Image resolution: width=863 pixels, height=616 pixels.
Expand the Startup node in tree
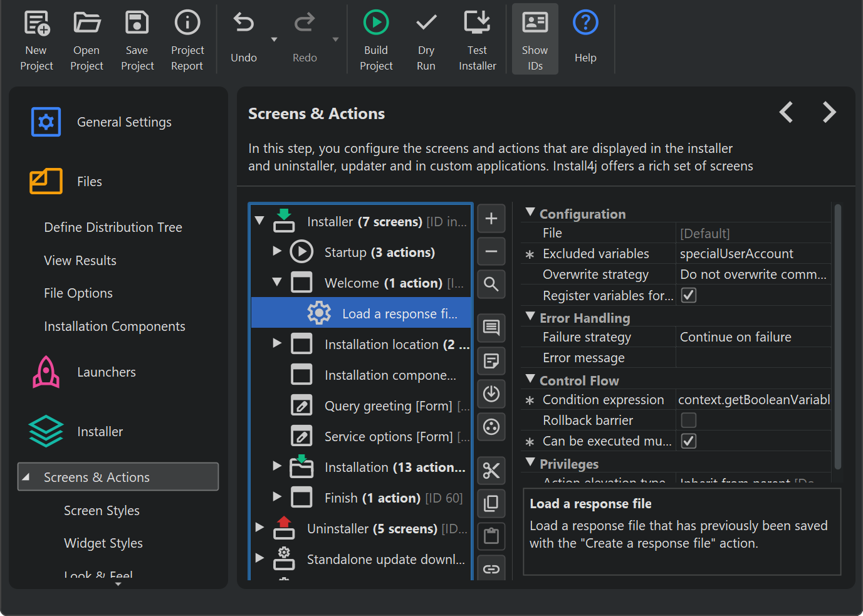pos(277,251)
